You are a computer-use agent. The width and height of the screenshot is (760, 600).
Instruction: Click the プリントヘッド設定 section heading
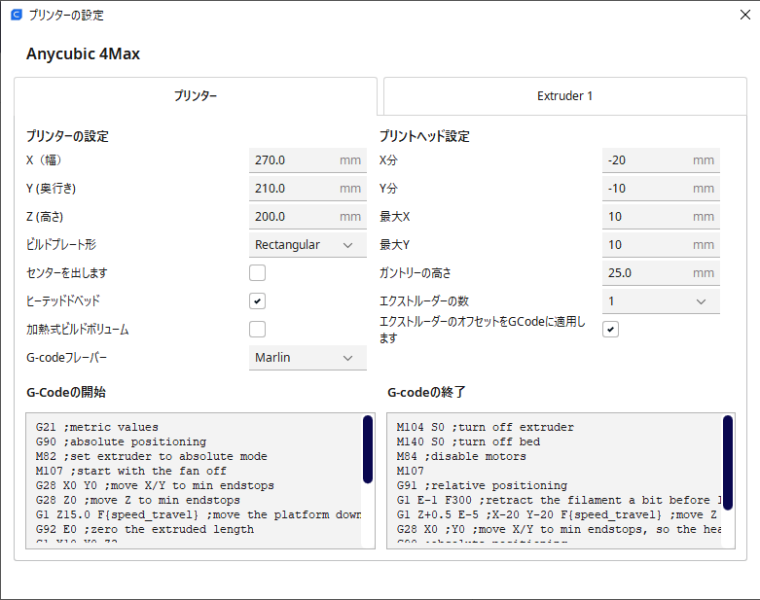425,136
